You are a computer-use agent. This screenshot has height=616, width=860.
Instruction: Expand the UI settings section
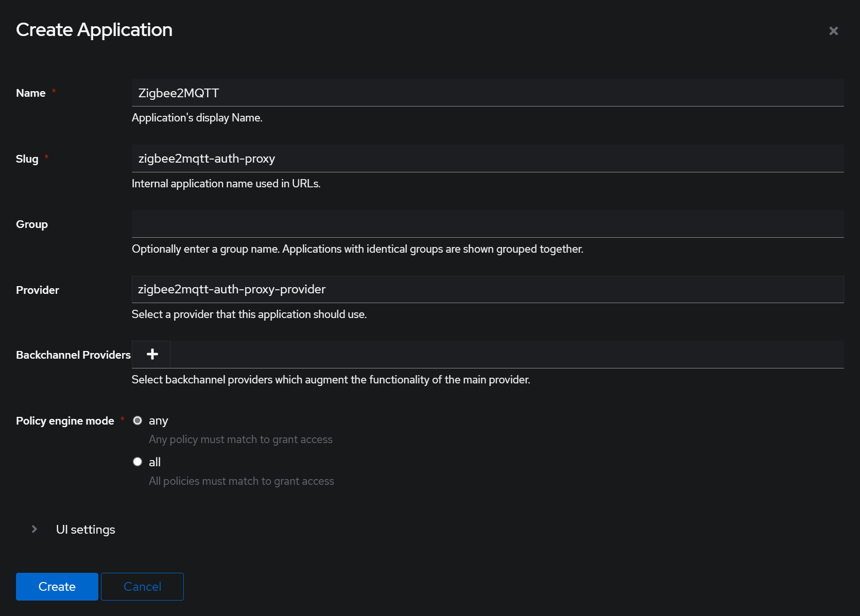point(34,529)
